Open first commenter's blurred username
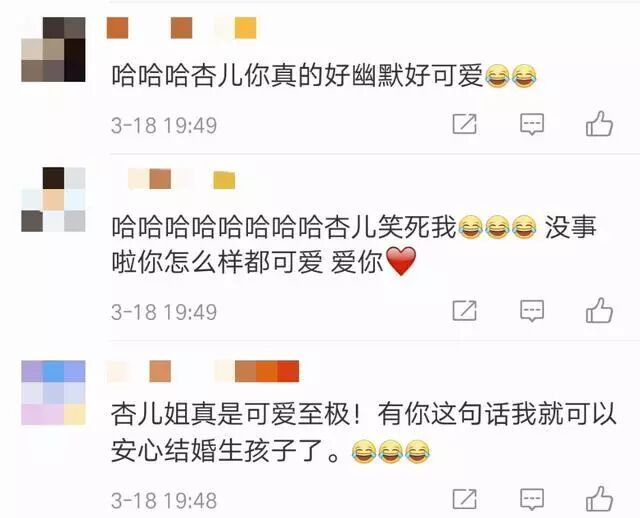This screenshot has width=640, height=518. (x=182, y=28)
